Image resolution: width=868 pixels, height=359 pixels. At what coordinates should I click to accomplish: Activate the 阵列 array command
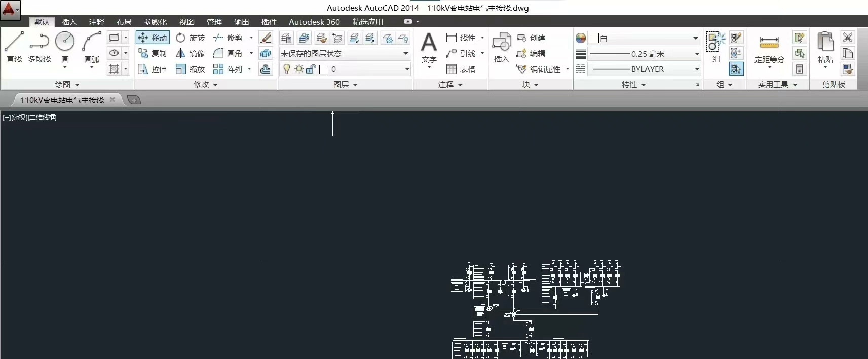pos(228,69)
